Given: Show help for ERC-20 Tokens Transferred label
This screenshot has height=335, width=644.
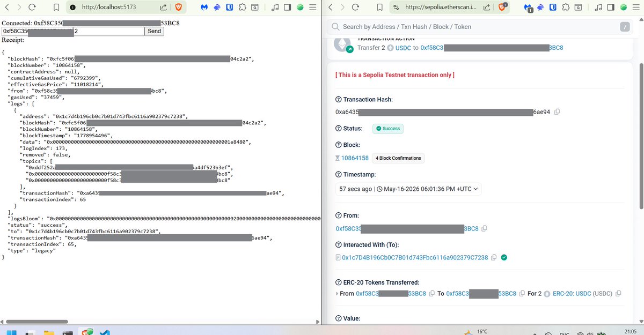Looking at the screenshot, I should pos(338,282).
